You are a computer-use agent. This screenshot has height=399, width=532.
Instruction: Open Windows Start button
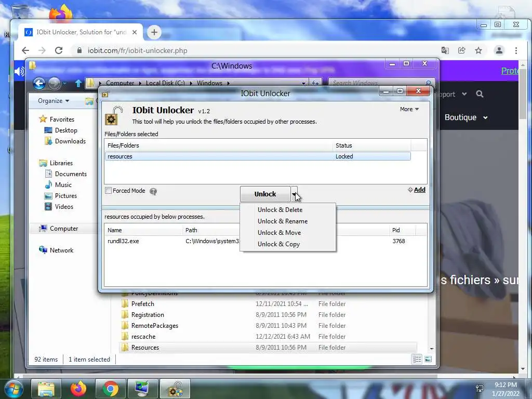point(14,389)
